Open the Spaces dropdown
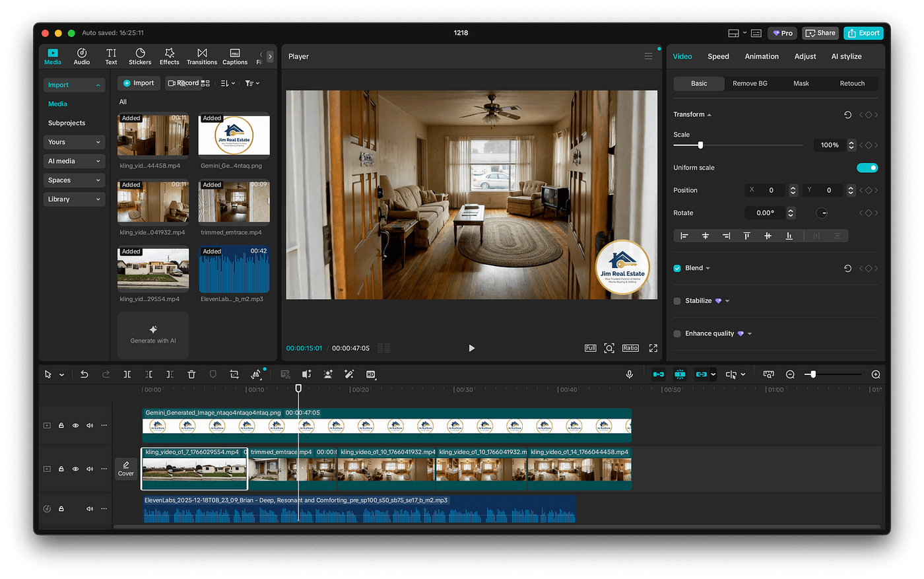The height and width of the screenshot is (579, 924). point(74,180)
